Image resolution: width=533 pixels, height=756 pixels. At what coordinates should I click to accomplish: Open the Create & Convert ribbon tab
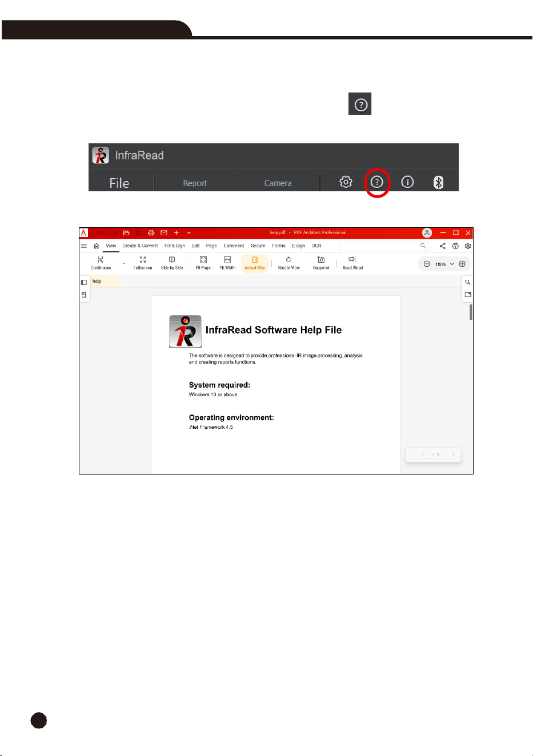click(140, 246)
